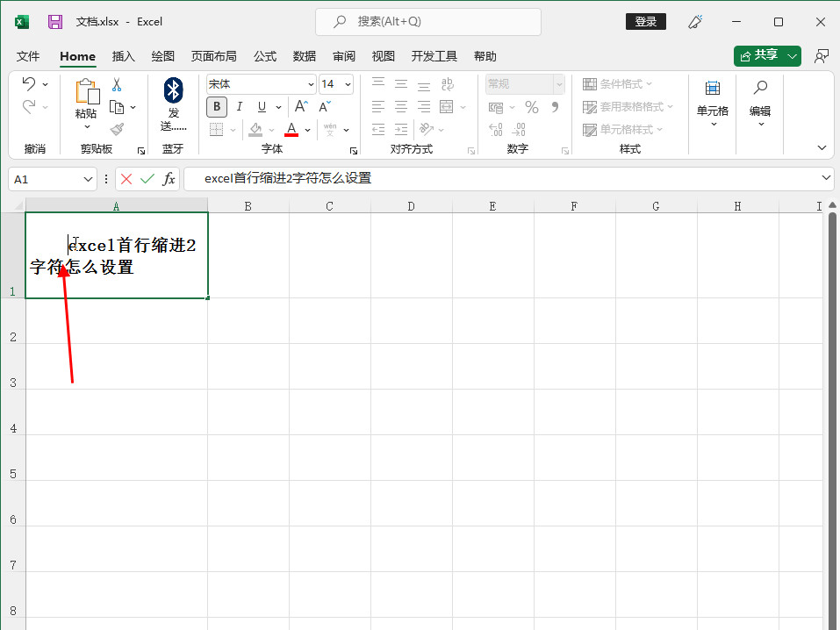Click the Copy icon

[117, 107]
